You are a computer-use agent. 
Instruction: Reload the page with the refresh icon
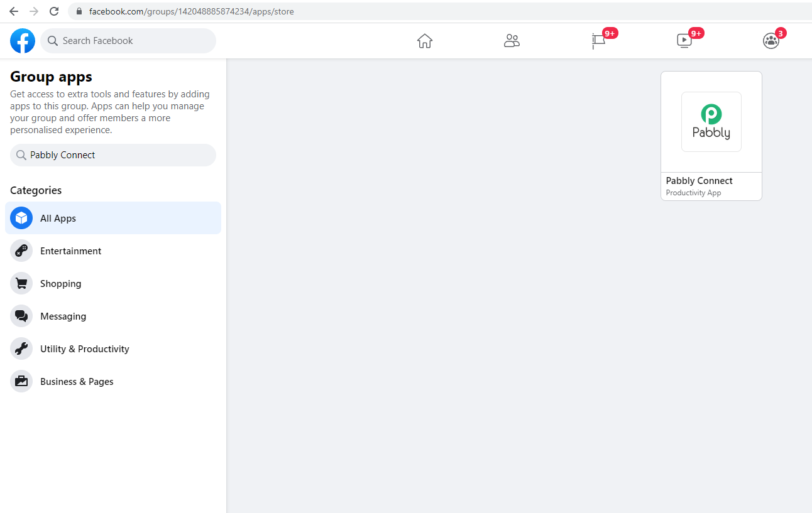coord(54,11)
